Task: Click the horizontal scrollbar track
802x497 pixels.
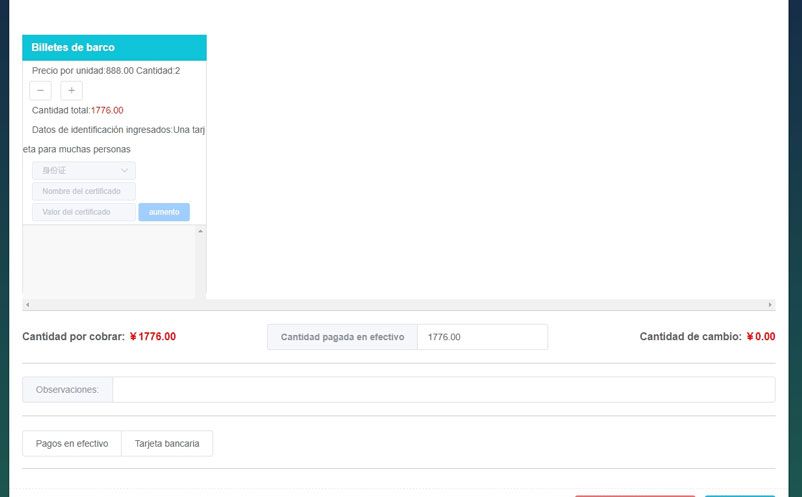Action: click(x=400, y=304)
